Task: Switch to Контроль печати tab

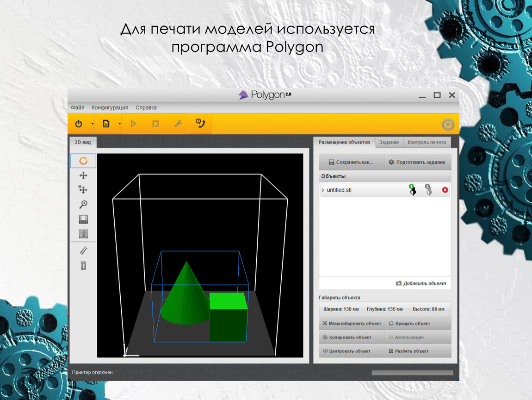Action: 427,142
